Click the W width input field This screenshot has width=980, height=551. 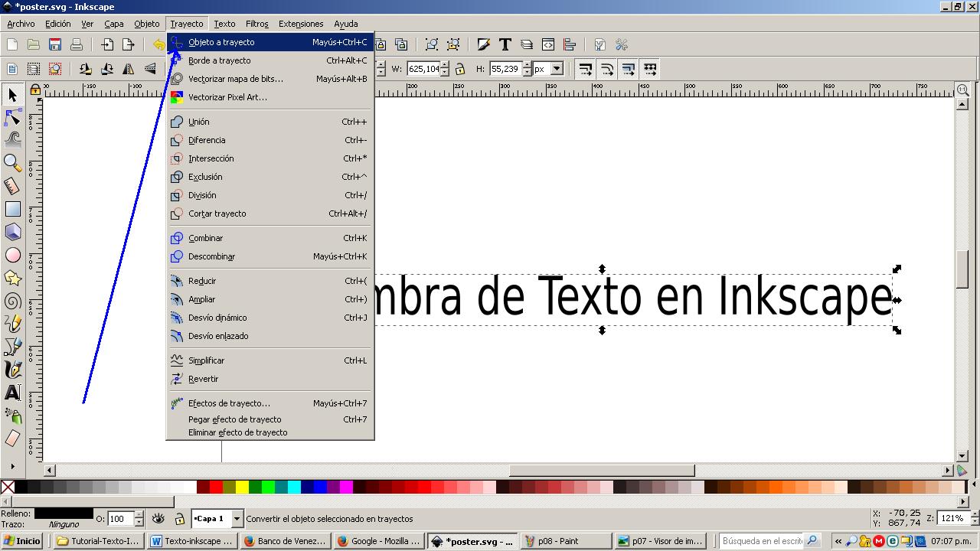(423, 69)
